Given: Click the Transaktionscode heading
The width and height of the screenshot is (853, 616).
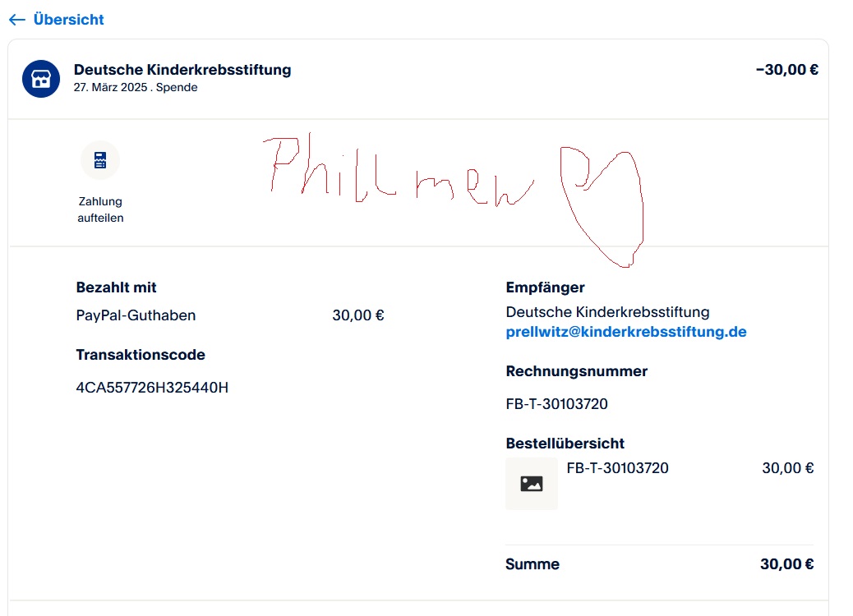Looking at the screenshot, I should click(x=141, y=355).
